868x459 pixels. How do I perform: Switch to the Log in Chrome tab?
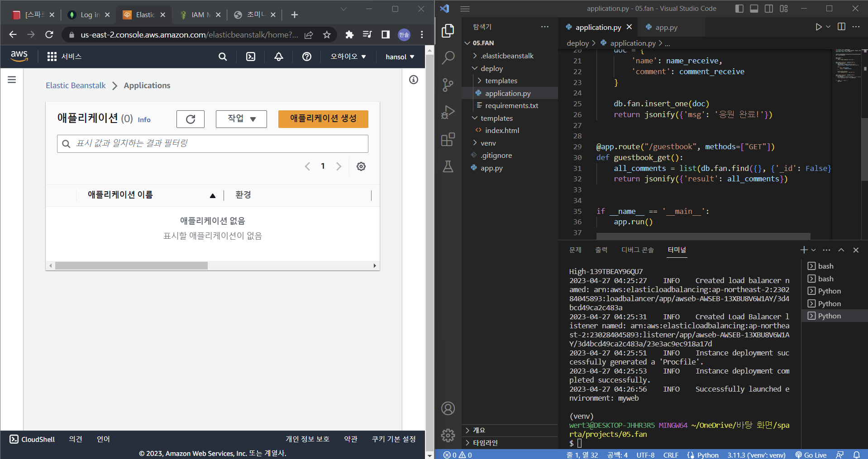tap(89, 15)
